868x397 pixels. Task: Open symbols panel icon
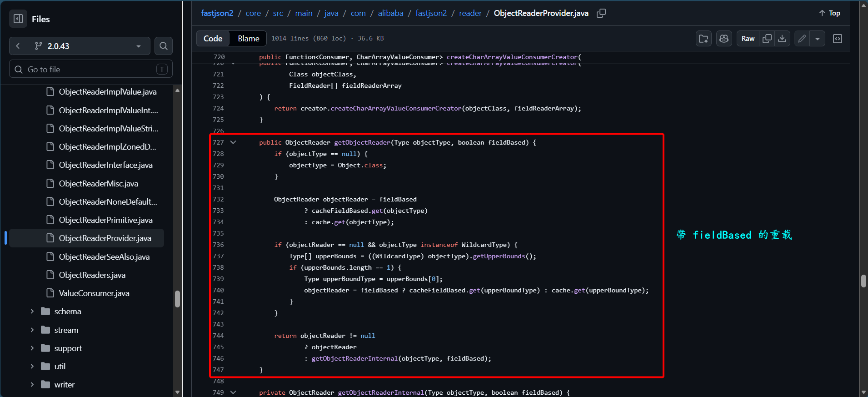pos(838,39)
